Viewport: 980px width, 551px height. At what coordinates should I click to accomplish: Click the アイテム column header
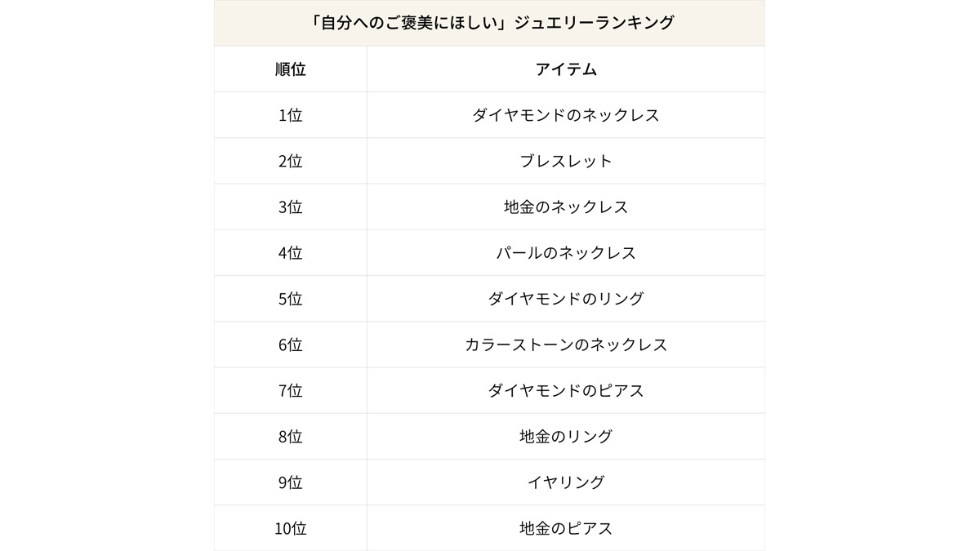click(565, 69)
